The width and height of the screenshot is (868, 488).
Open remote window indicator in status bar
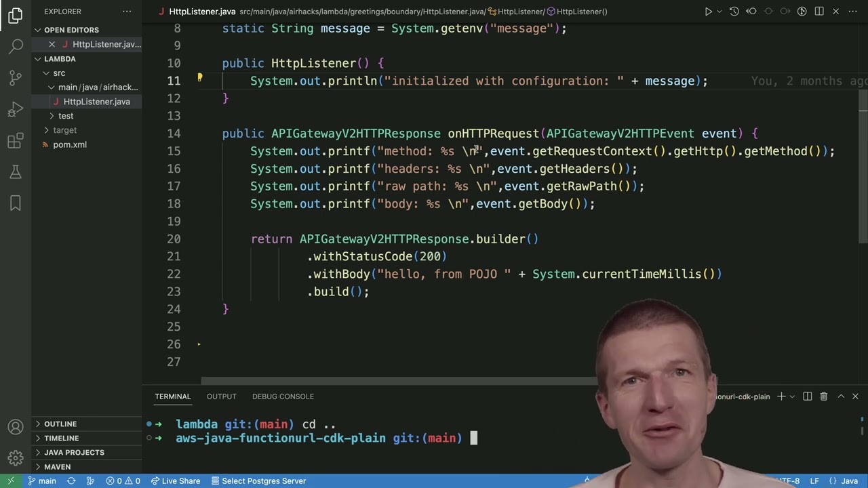point(10,481)
